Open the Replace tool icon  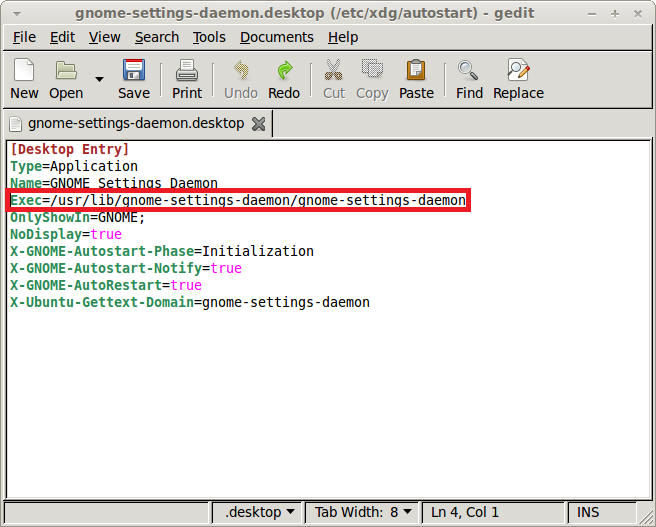[x=518, y=70]
